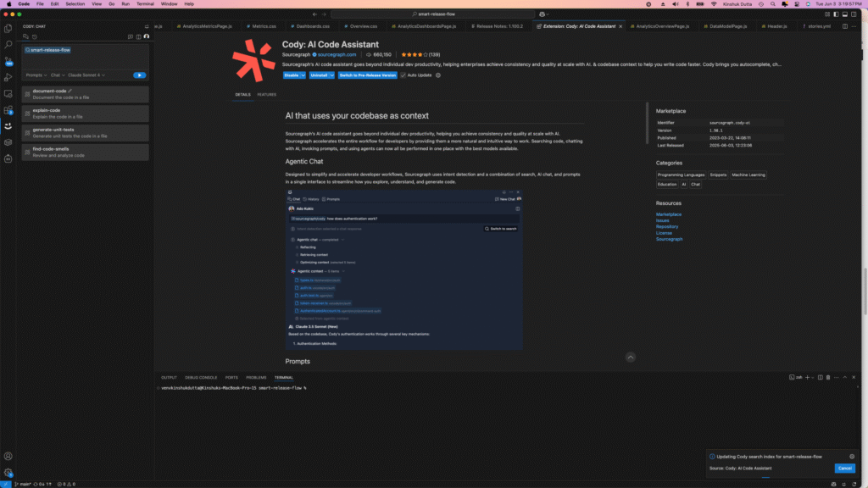Image resolution: width=868 pixels, height=488 pixels.
Task: Switch to the Features tab
Action: pos(266,95)
